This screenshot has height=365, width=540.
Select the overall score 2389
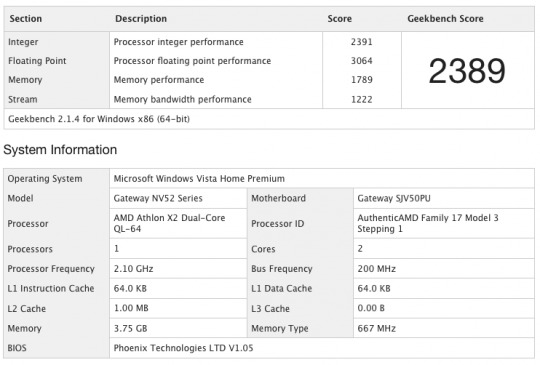click(x=467, y=71)
